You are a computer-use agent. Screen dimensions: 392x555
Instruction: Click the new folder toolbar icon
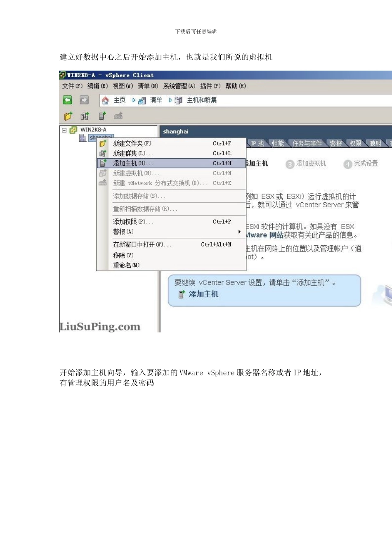pos(68,116)
